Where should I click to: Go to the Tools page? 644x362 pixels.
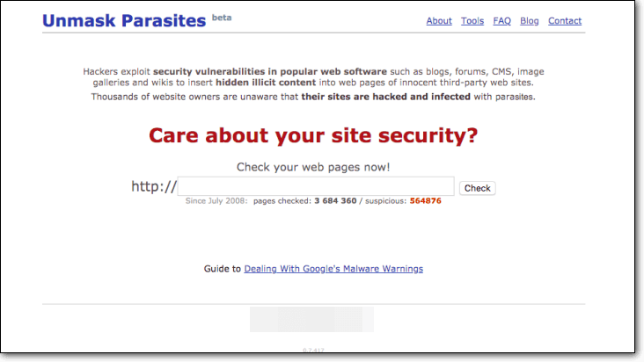472,21
